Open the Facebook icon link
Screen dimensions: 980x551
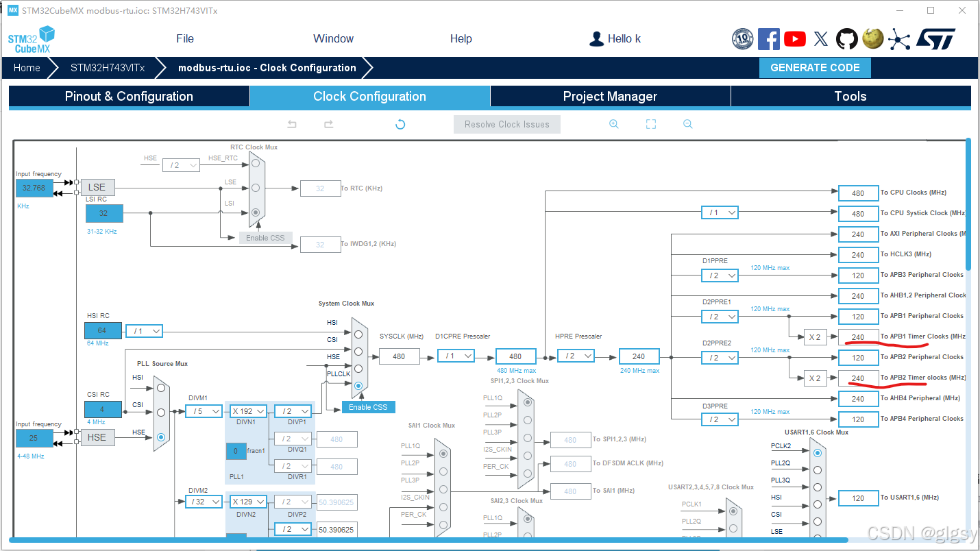pos(768,39)
